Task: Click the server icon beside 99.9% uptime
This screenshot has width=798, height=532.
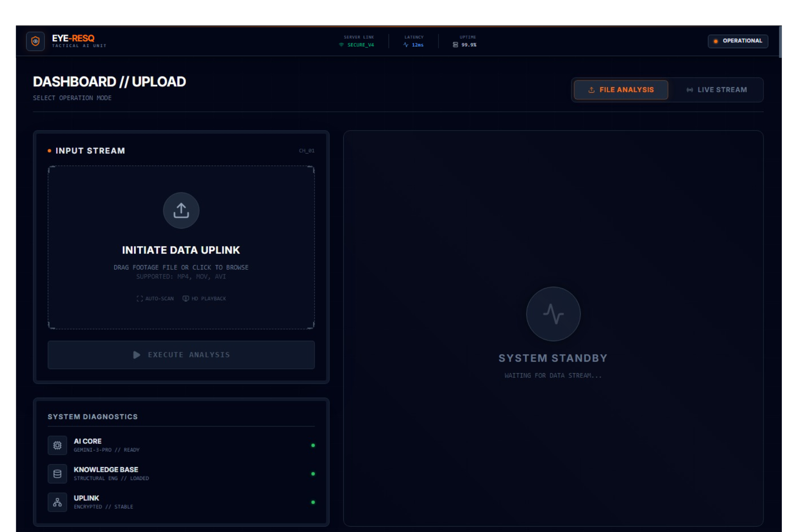Action: (x=455, y=45)
